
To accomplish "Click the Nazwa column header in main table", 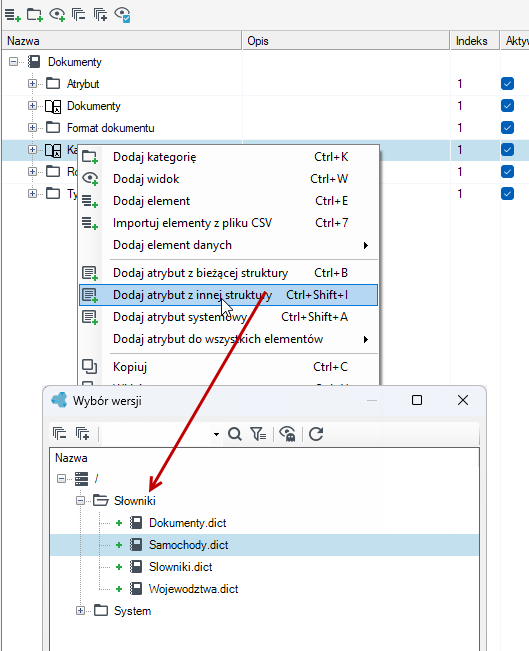I will click(122, 41).
